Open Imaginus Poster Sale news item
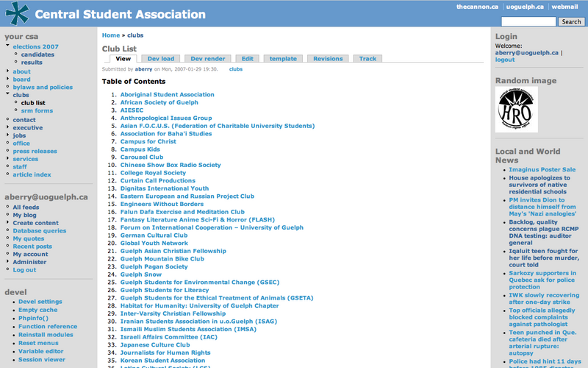The image size is (588, 368). click(542, 170)
